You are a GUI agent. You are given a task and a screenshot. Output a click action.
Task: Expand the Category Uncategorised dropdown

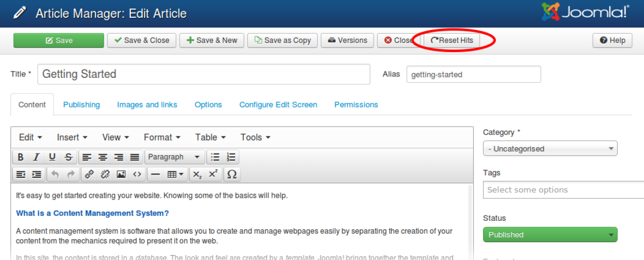[550, 149]
